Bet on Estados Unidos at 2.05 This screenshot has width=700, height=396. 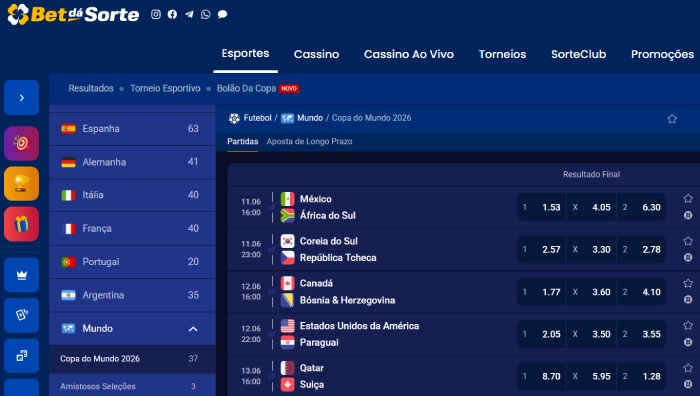pos(541,334)
